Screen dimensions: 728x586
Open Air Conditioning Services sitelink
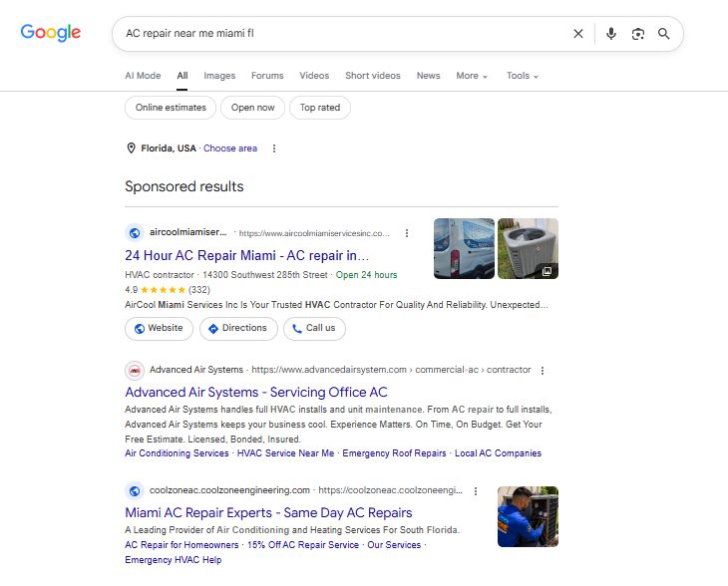pos(177,453)
